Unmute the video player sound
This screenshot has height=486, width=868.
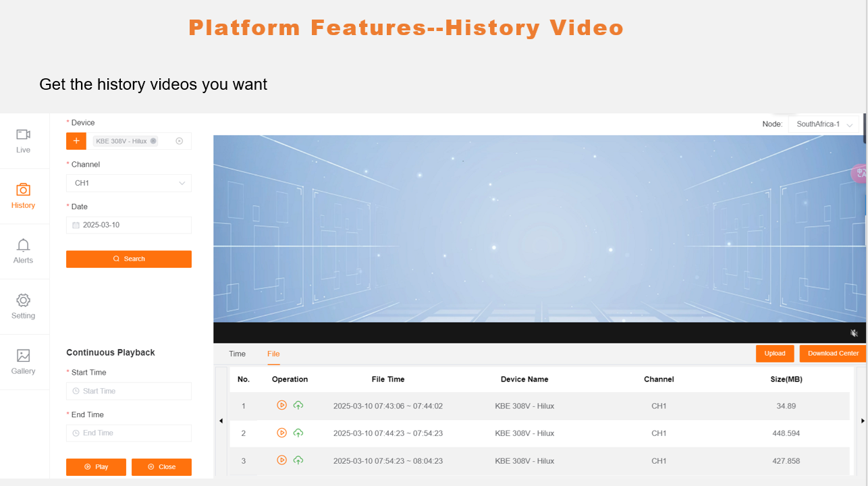(854, 333)
